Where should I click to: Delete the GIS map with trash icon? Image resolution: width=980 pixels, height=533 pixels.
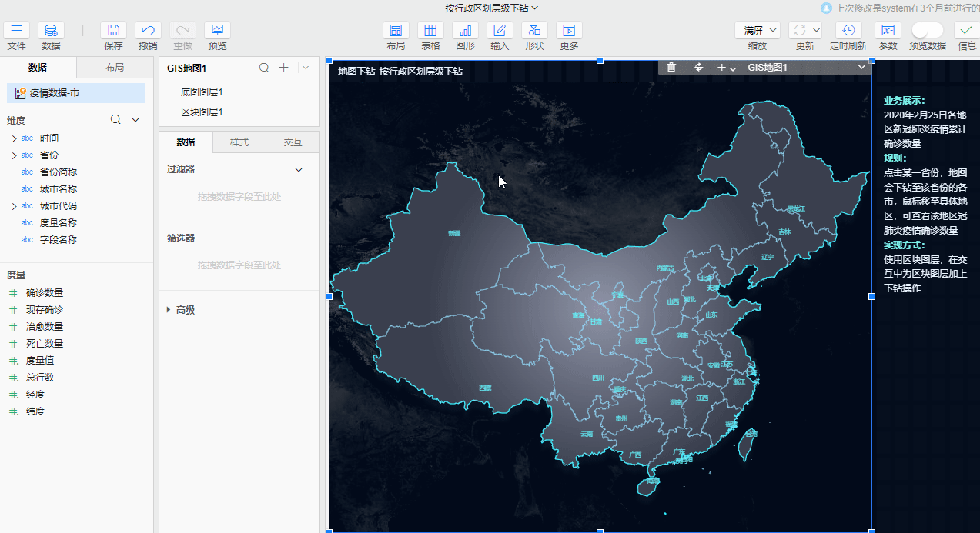[671, 68]
